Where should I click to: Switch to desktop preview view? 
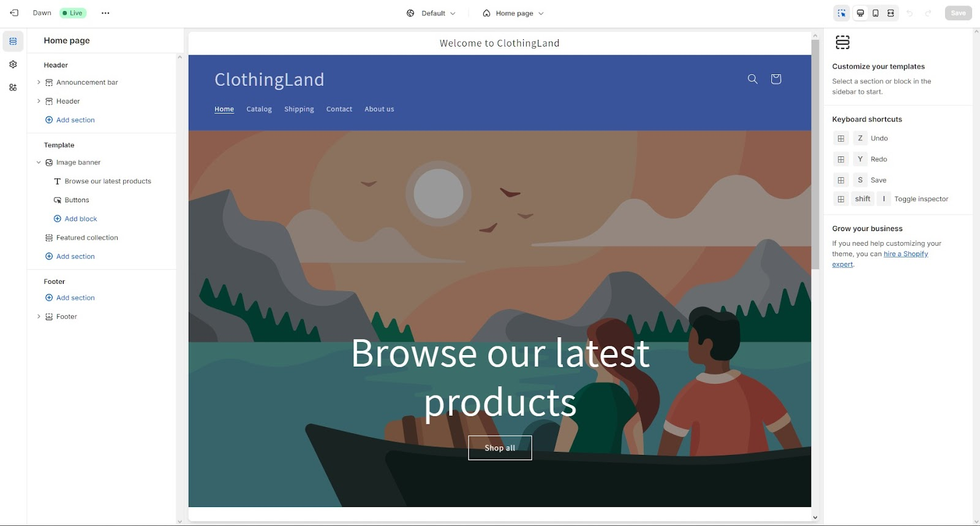pyautogui.click(x=861, y=13)
